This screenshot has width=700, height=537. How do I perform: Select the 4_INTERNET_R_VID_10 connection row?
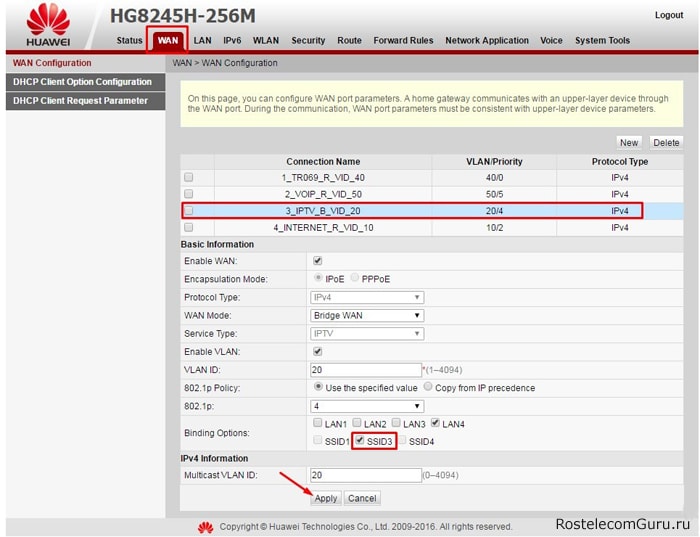322,228
